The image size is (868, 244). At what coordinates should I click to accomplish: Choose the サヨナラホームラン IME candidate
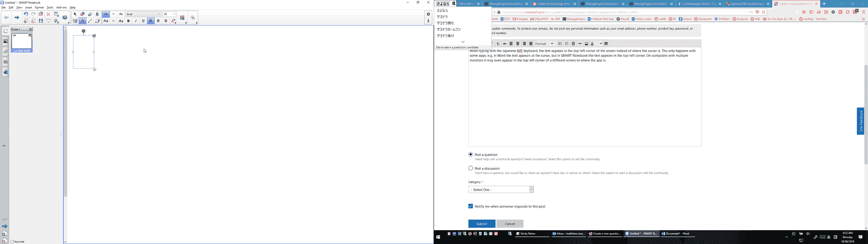pyautogui.click(x=449, y=29)
